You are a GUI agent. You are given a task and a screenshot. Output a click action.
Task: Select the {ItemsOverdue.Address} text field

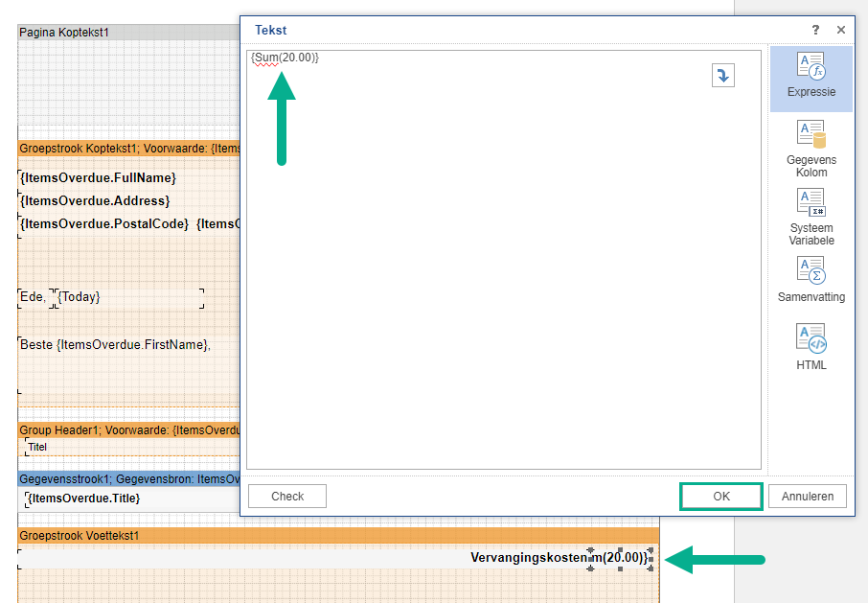coord(95,200)
